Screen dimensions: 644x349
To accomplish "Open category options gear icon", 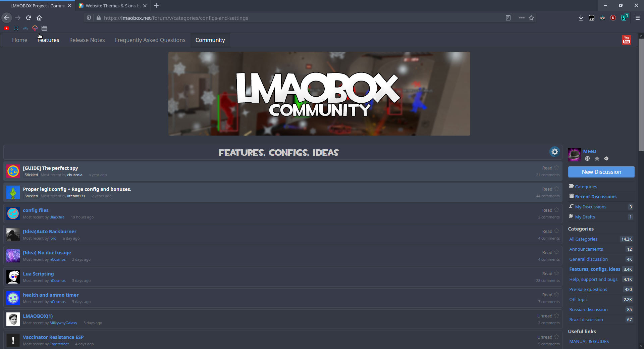I will 555,152.
